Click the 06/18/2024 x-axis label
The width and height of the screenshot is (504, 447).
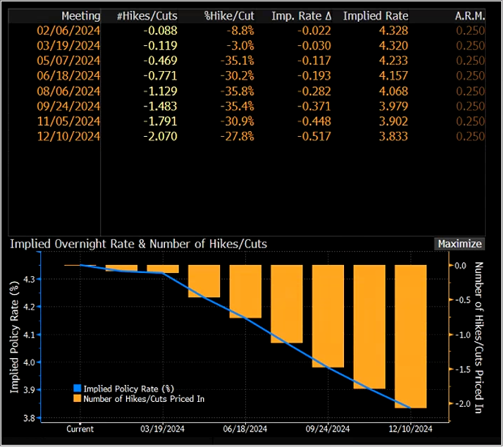click(x=245, y=429)
